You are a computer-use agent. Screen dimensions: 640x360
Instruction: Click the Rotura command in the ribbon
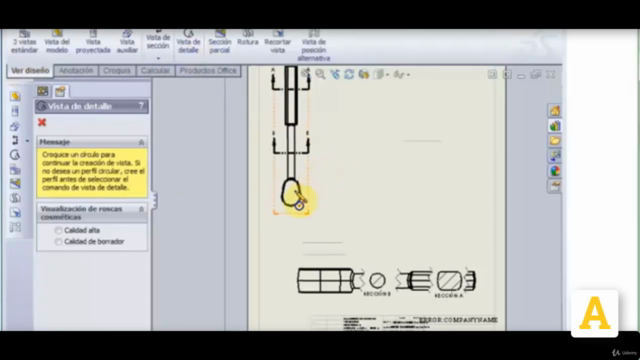pyautogui.click(x=248, y=38)
